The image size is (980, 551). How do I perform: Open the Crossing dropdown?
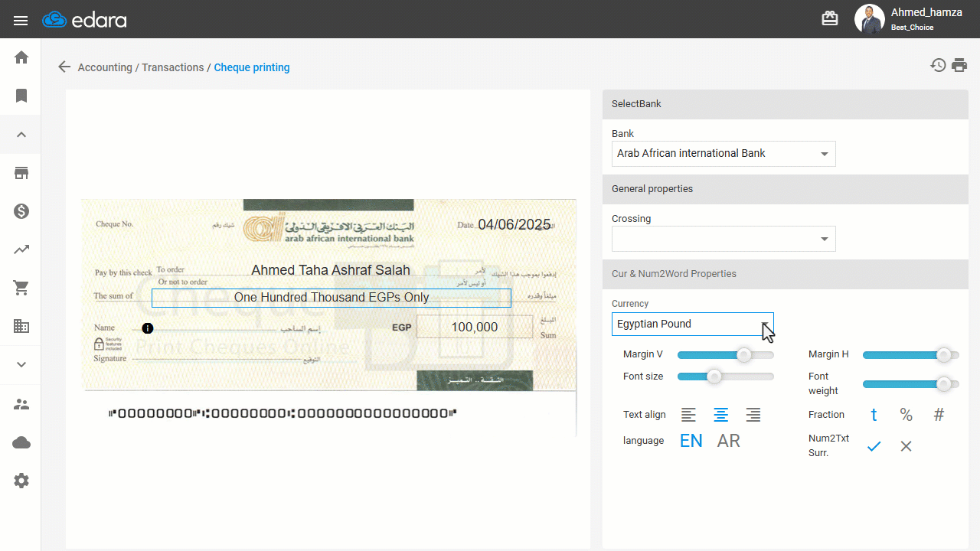(724, 239)
